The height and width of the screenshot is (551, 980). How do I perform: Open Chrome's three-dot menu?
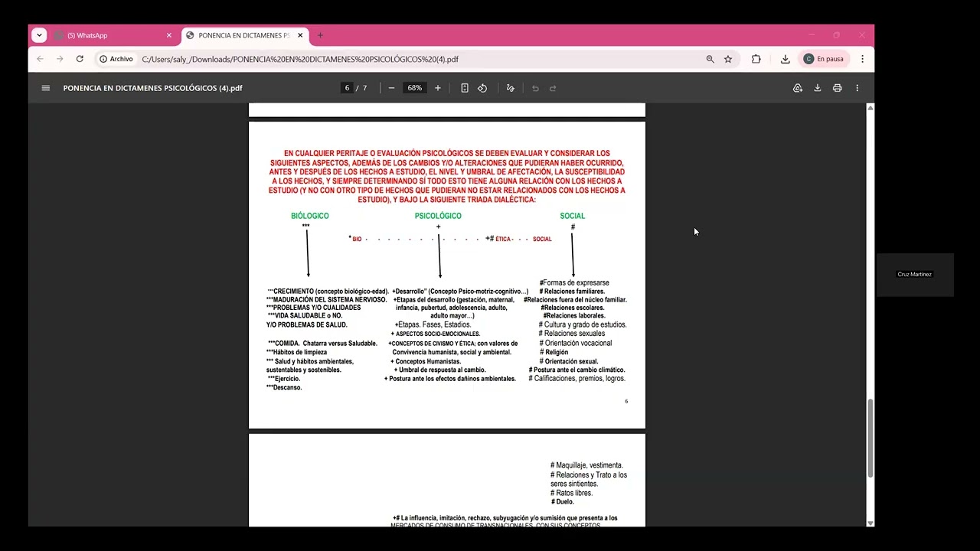862,59
